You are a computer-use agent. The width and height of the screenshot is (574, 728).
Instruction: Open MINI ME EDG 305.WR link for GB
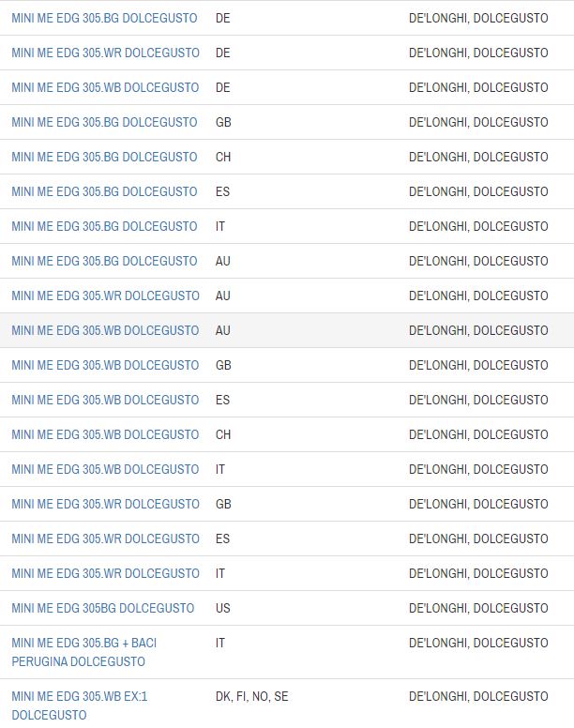click(x=105, y=504)
